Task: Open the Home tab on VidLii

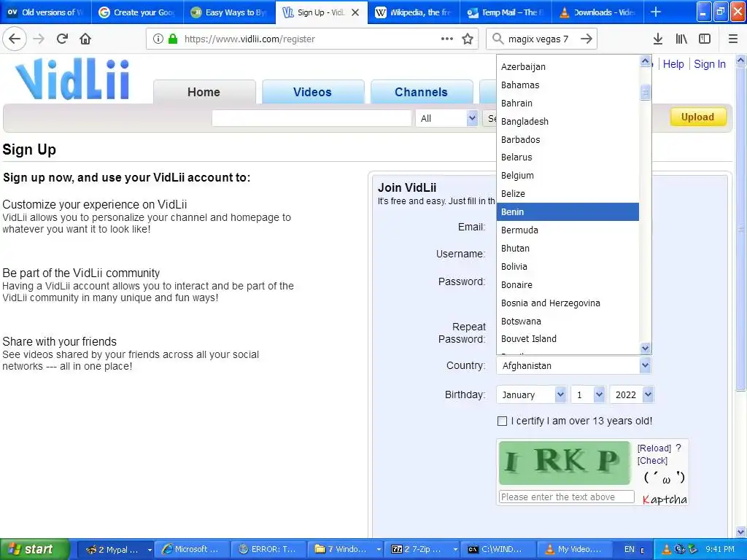Action: [x=204, y=92]
